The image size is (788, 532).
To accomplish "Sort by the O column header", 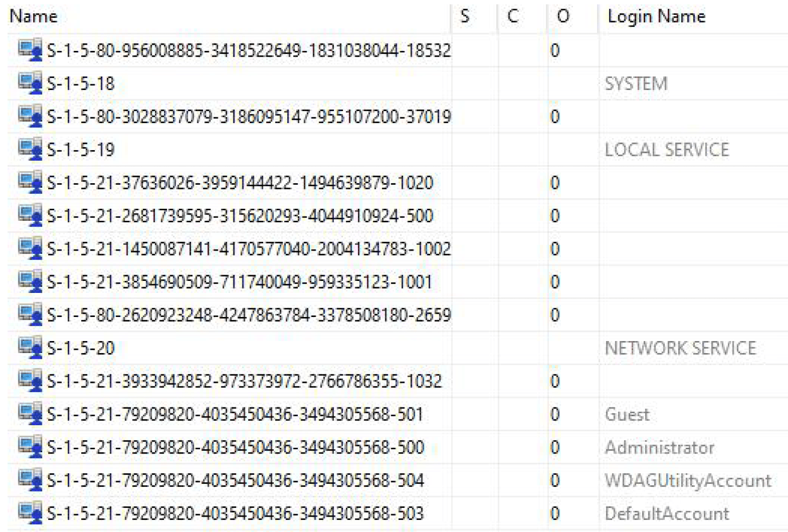I will tap(563, 16).
